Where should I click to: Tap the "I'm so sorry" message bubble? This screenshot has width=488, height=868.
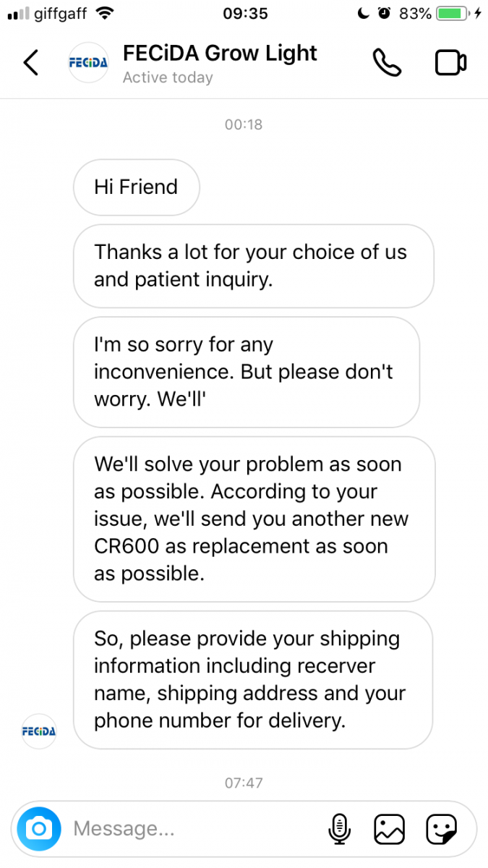(x=246, y=372)
